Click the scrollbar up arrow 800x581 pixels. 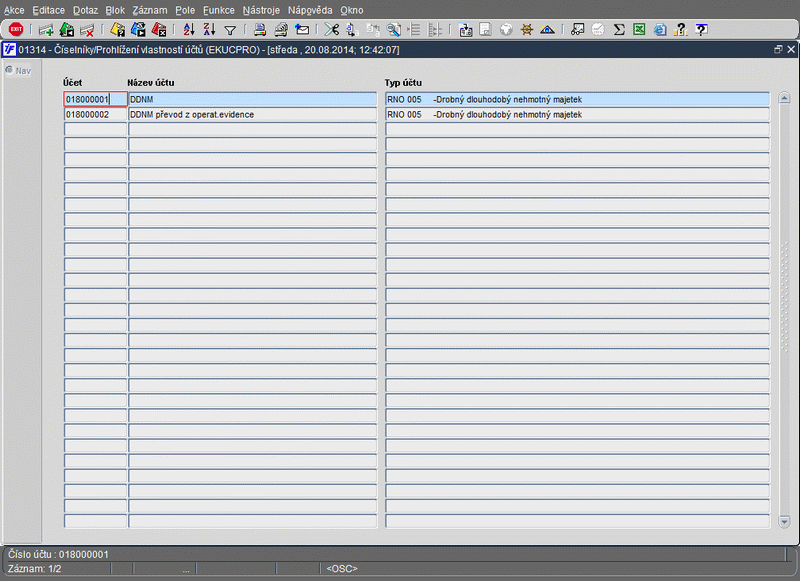785,98
